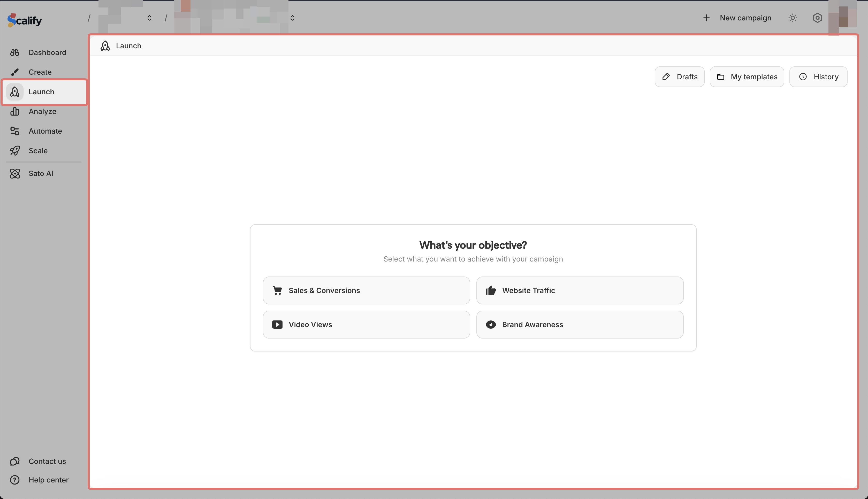Screen dimensions: 868x499
Task: Click the New campaign button
Action: coord(737,18)
